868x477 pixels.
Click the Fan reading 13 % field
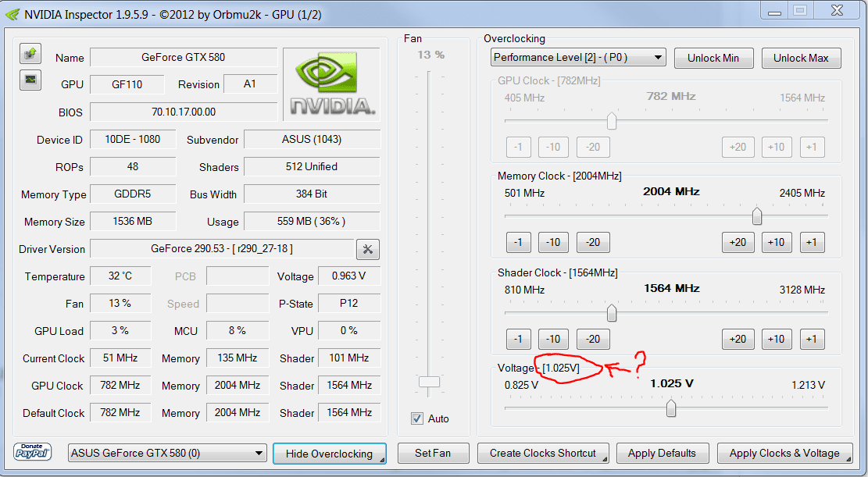pos(120,303)
